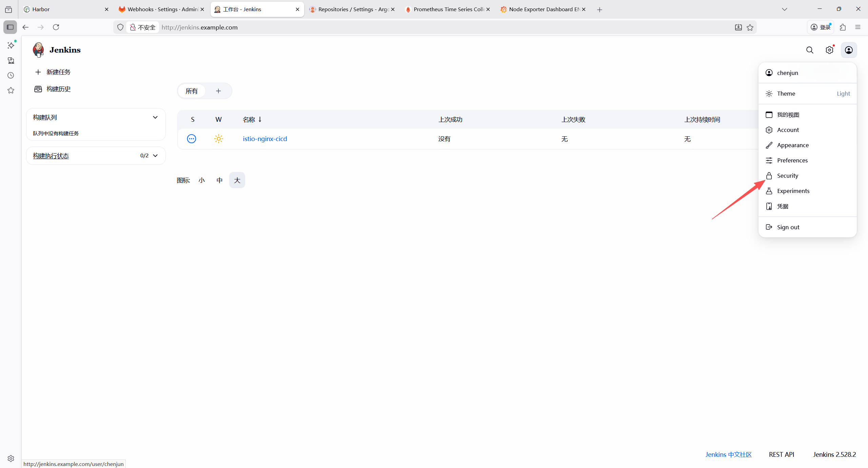Screen dimensions: 868x468
Task: Open the browser tab list dropdown
Action: 784,9
